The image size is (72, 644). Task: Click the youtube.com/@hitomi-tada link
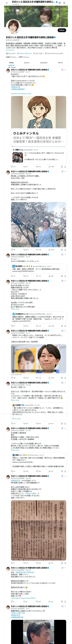point(21,93)
